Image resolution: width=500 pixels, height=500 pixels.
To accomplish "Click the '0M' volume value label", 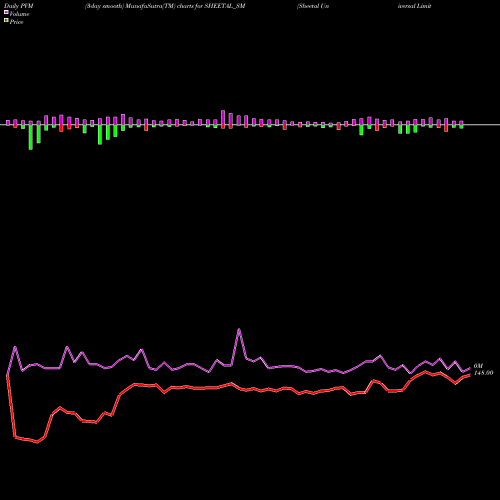I will 478,366.
